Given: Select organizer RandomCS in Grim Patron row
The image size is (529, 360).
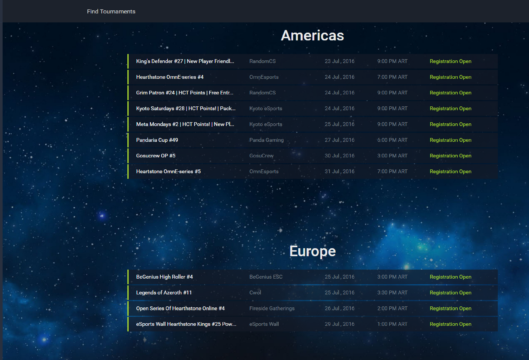Looking at the screenshot, I should pyautogui.click(x=262, y=93).
